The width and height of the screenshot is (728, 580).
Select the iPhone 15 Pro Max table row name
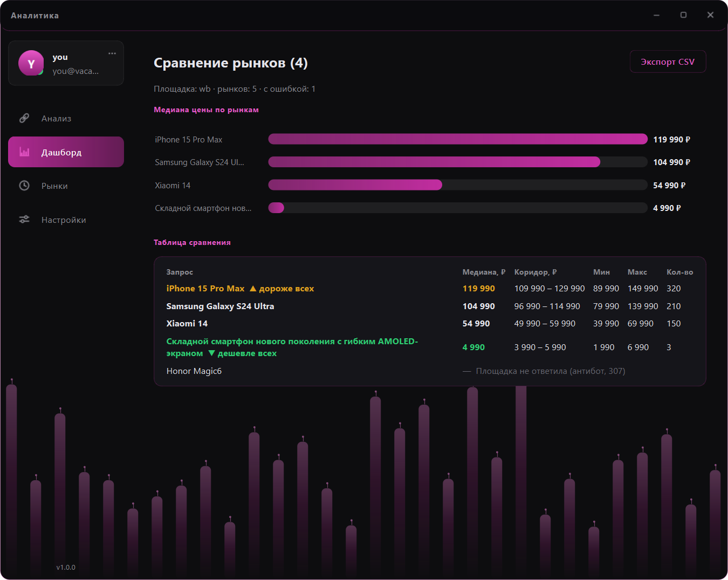(x=205, y=289)
